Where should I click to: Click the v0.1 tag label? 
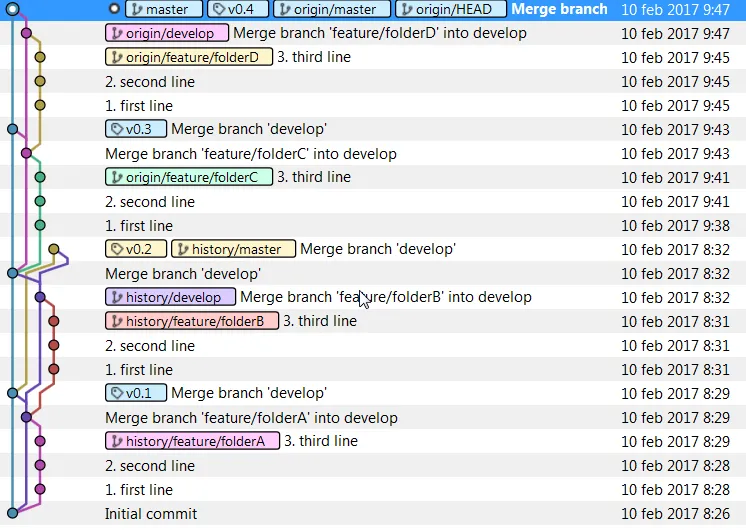pos(136,393)
